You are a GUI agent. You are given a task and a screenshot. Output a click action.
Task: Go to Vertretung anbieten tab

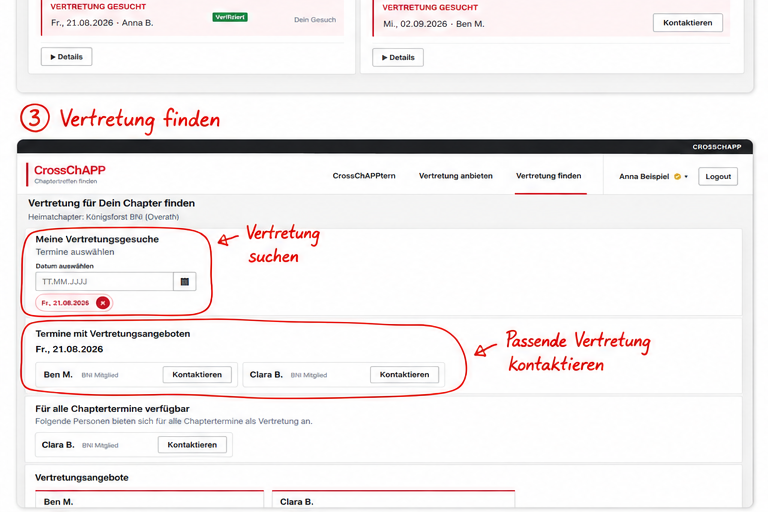(456, 176)
